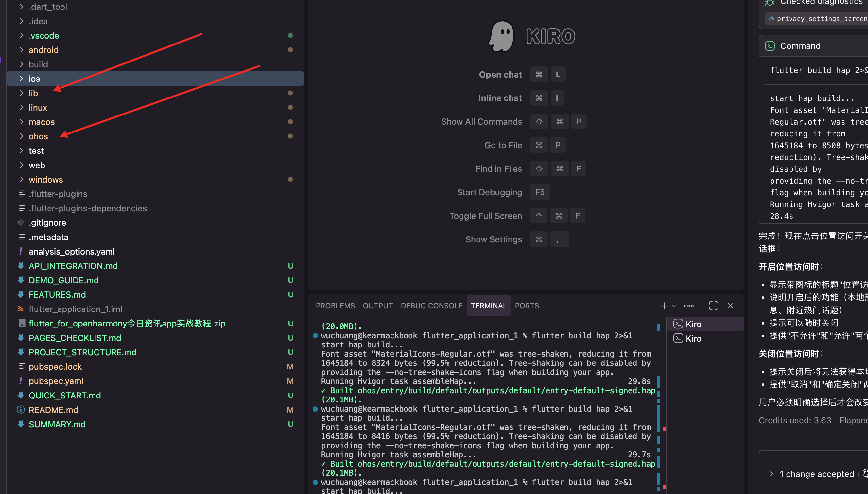868x494 pixels.
Task: Close the terminal panel
Action: [x=731, y=306]
